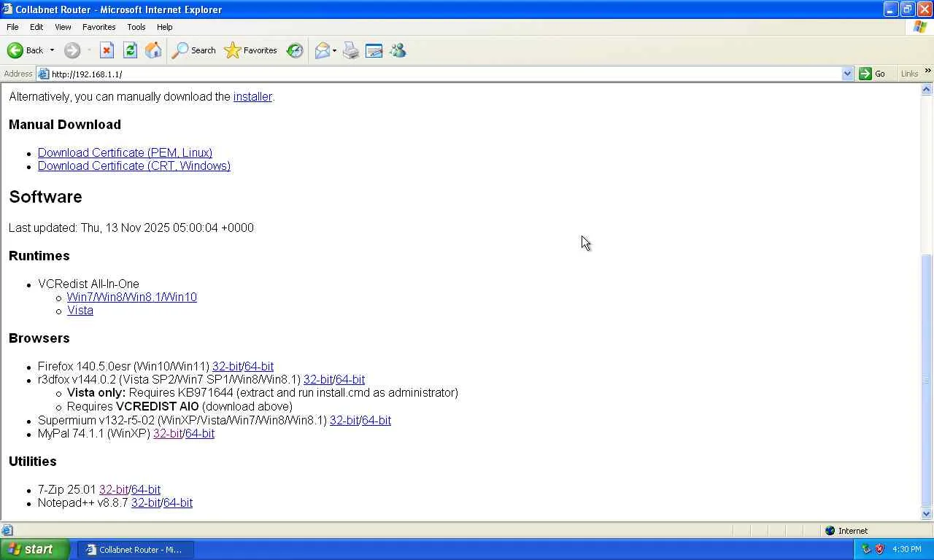Open the Favorites menu
The height and width of the screenshot is (560, 934).
[x=99, y=27]
